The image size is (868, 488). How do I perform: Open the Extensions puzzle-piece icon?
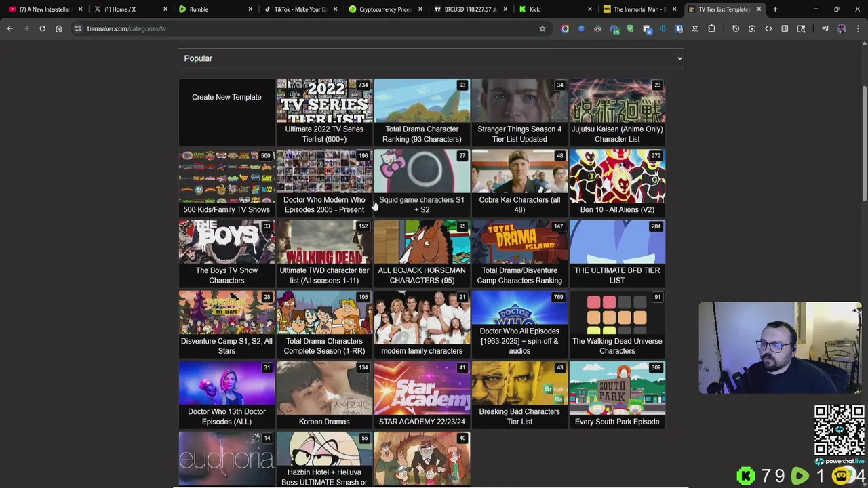click(711, 28)
